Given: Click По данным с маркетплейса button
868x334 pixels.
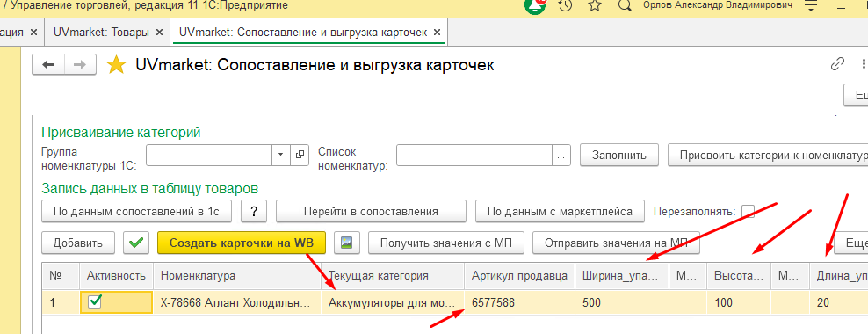Looking at the screenshot, I should coord(560,211).
